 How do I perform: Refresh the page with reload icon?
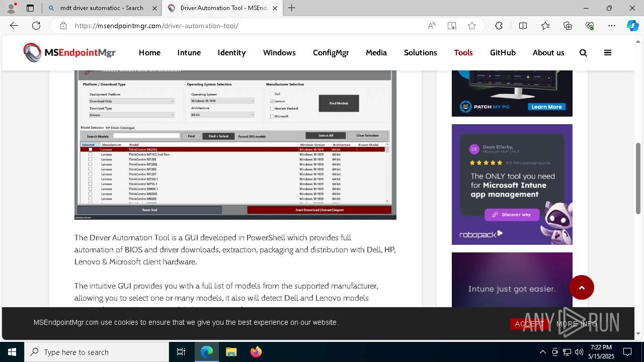pyautogui.click(x=36, y=26)
